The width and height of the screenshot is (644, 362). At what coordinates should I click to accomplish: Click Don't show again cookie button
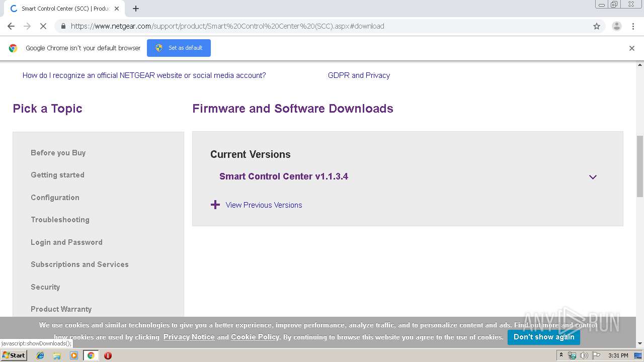[544, 337]
